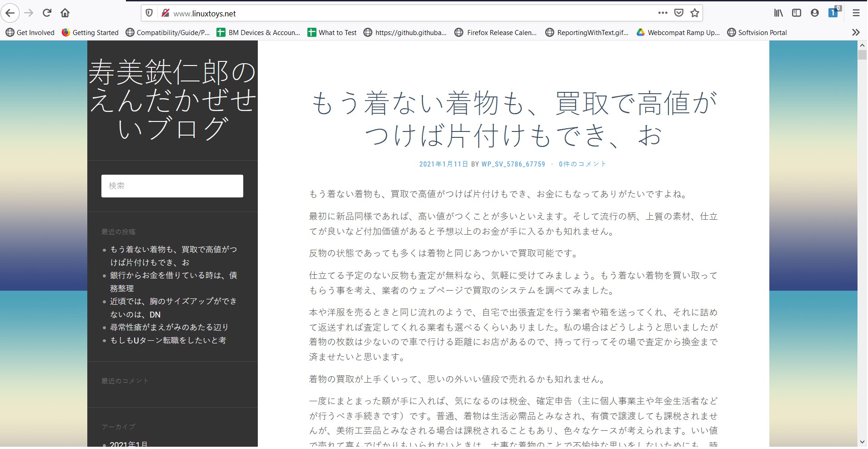868x449 pixels.
Task: Reload the current page
Action: pos(47,13)
